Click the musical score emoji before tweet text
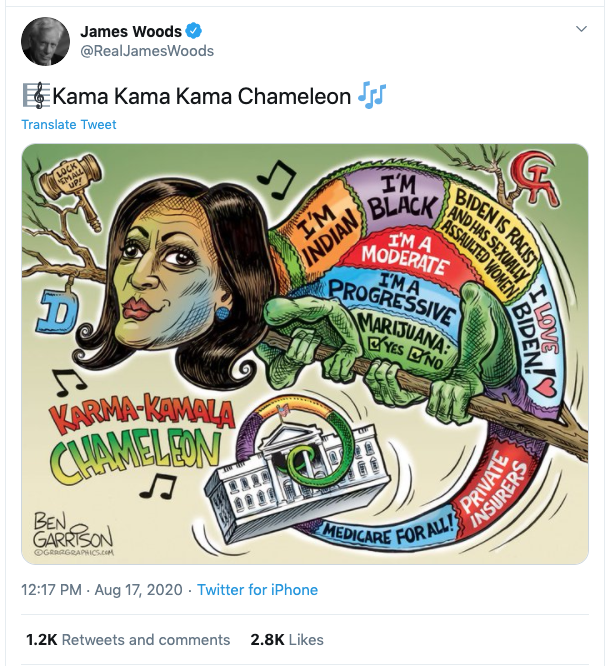Image resolution: width=606 pixels, height=666 pixels. click(x=37, y=96)
